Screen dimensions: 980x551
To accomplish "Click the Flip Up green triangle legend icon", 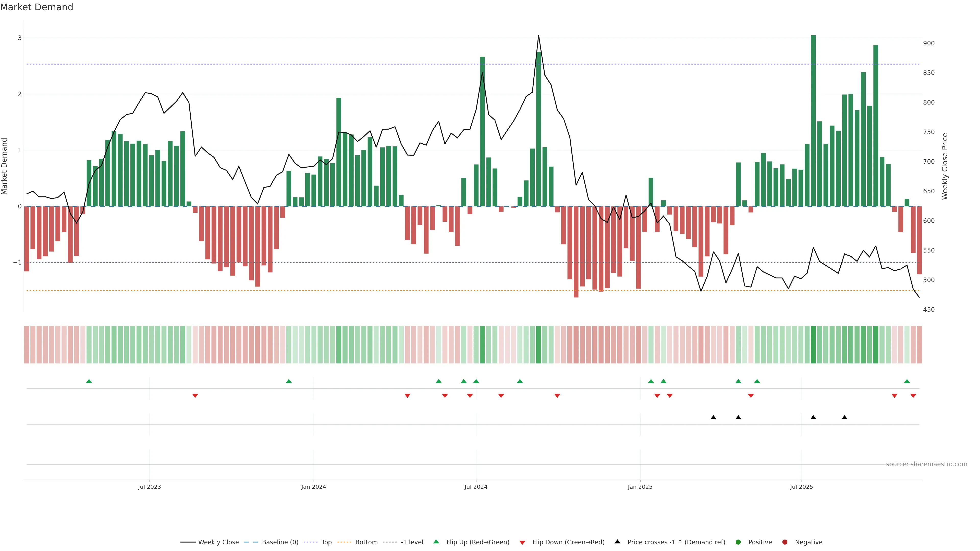I will point(436,542).
